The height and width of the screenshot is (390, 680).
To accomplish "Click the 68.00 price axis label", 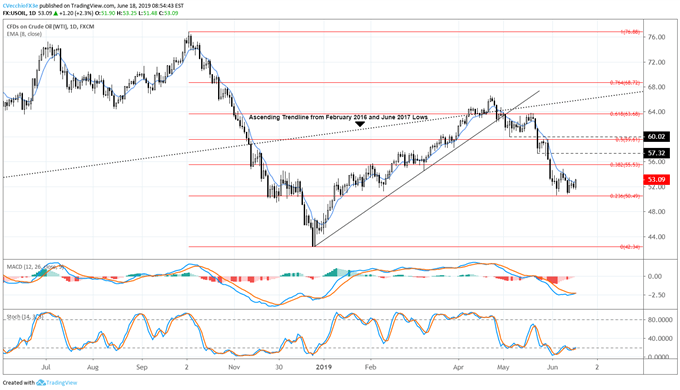I will point(656,87).
